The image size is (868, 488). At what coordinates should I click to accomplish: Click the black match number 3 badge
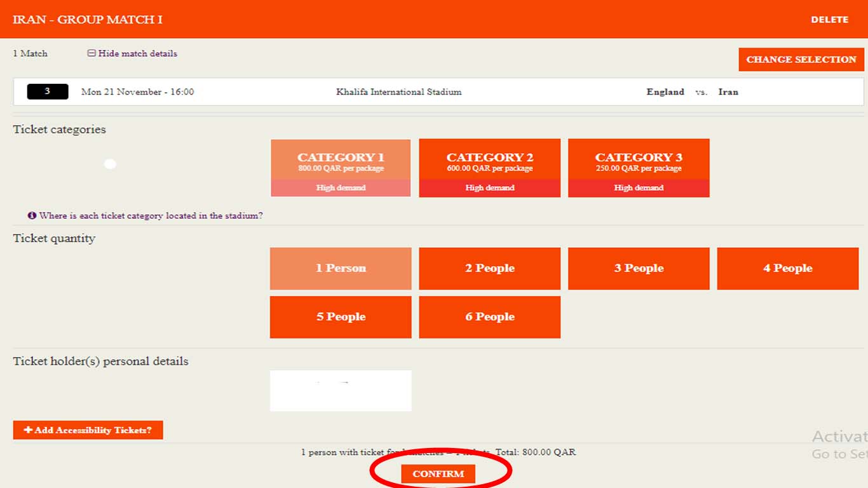(48, 91)
